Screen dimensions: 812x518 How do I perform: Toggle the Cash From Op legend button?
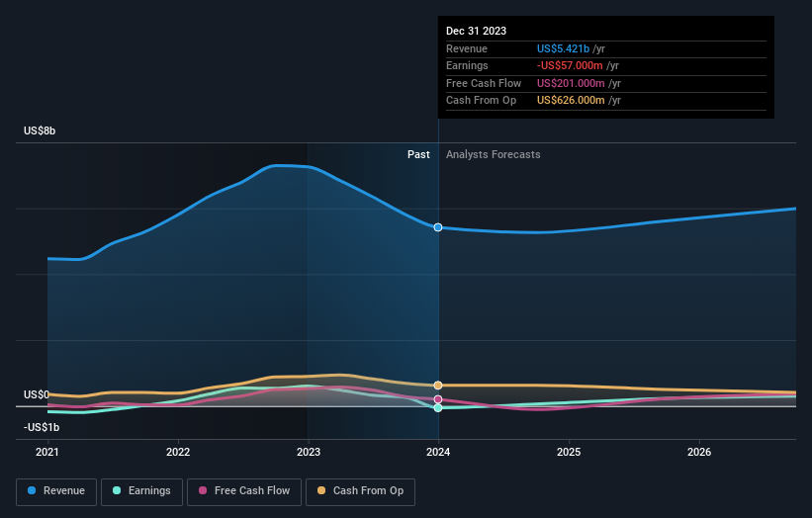[360, 491]
